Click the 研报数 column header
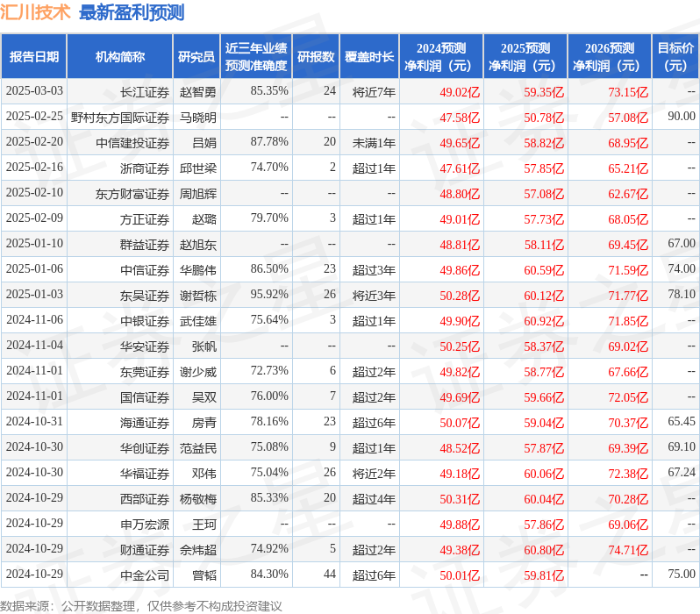 pyautogui.click(x=316, y=56)
